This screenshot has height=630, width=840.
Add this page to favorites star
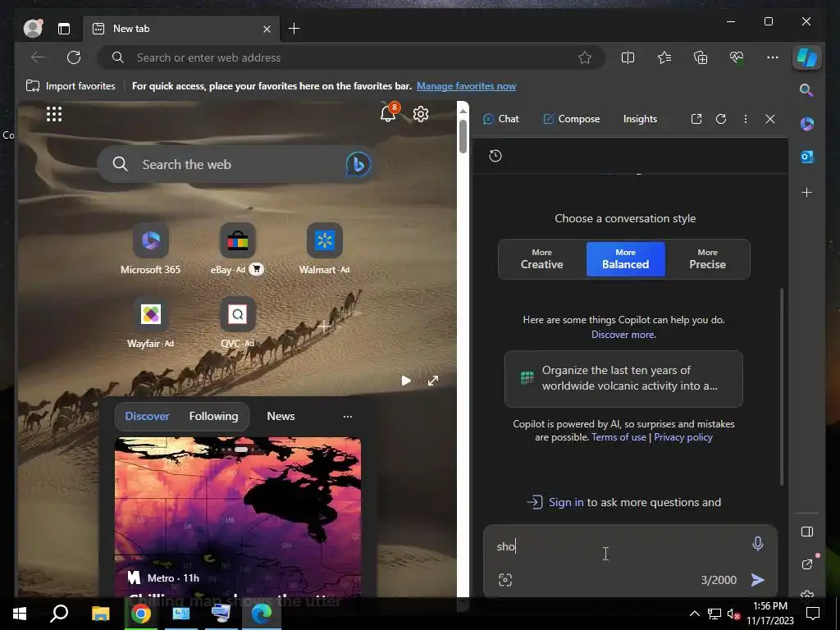(x=585, y=57)
